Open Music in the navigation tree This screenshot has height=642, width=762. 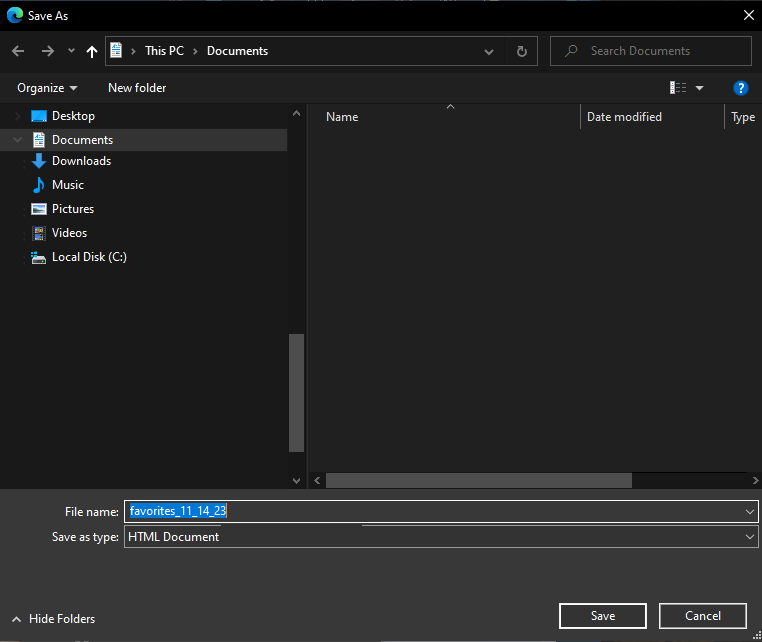click(68, 185)
